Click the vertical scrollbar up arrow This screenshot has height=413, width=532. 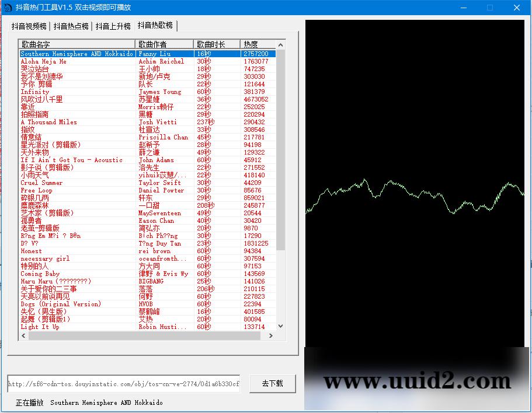pyautogui.click(x=280, y=44)
